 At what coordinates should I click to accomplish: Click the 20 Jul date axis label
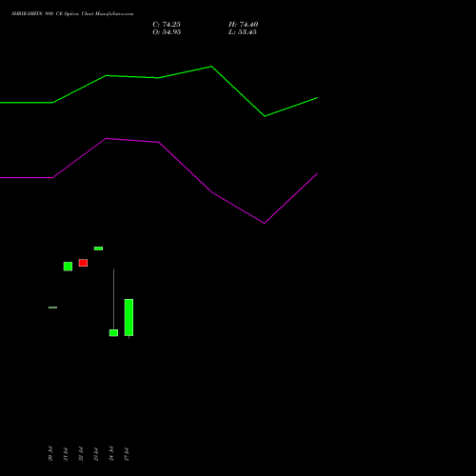(x=50, y=453)
